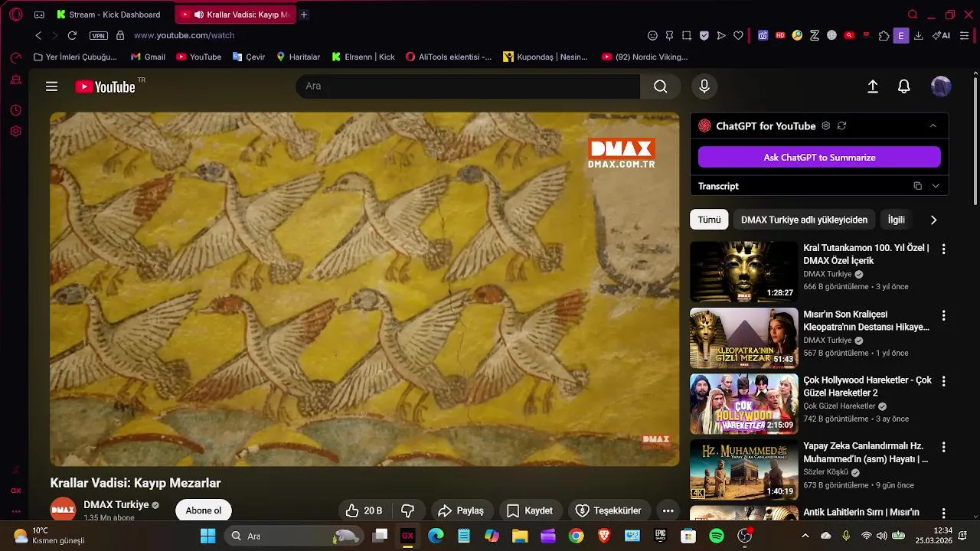Select the İlgili filter chip
This screenshot has height=551, width=980.
896,220
